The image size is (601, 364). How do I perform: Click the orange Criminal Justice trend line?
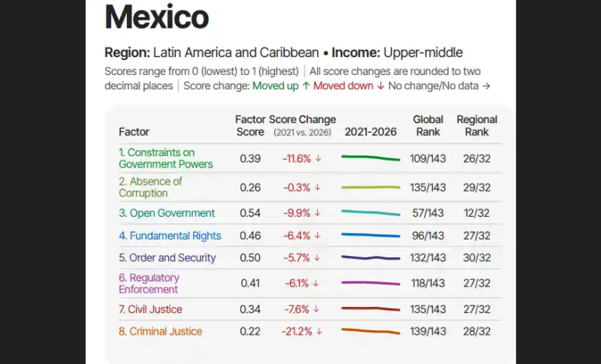point(370,331)
